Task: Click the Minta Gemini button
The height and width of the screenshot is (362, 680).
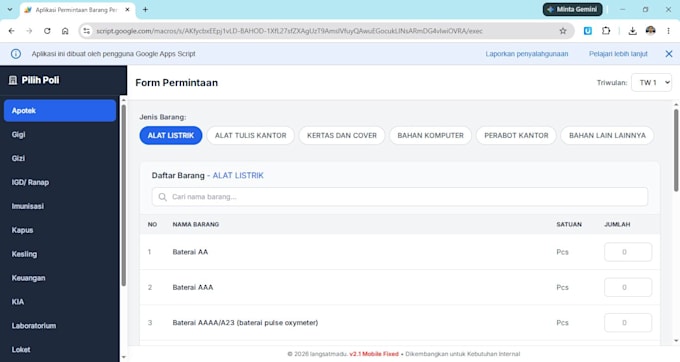Action: tap(572, 9)
